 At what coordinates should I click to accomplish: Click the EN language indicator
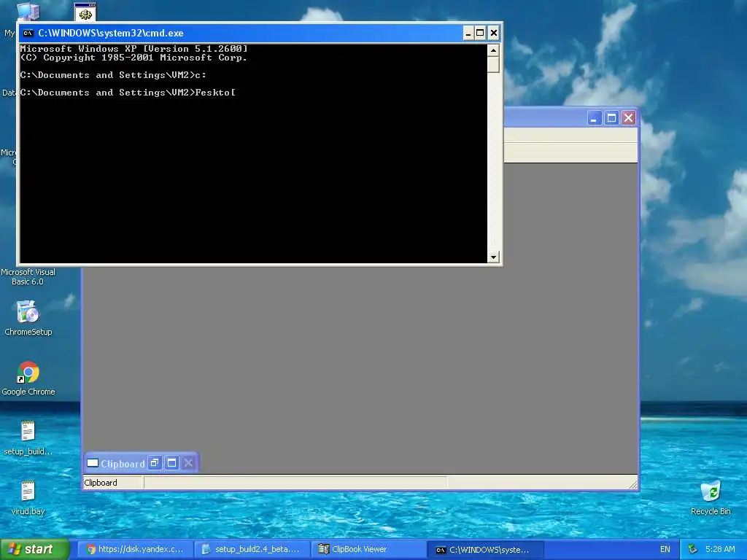click(665, 549)
